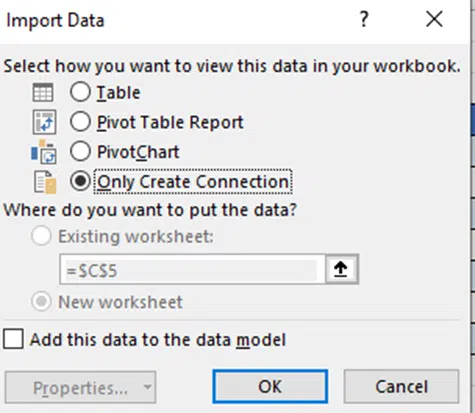Click the collapse dialog range selector arrow

pos(341,269)
